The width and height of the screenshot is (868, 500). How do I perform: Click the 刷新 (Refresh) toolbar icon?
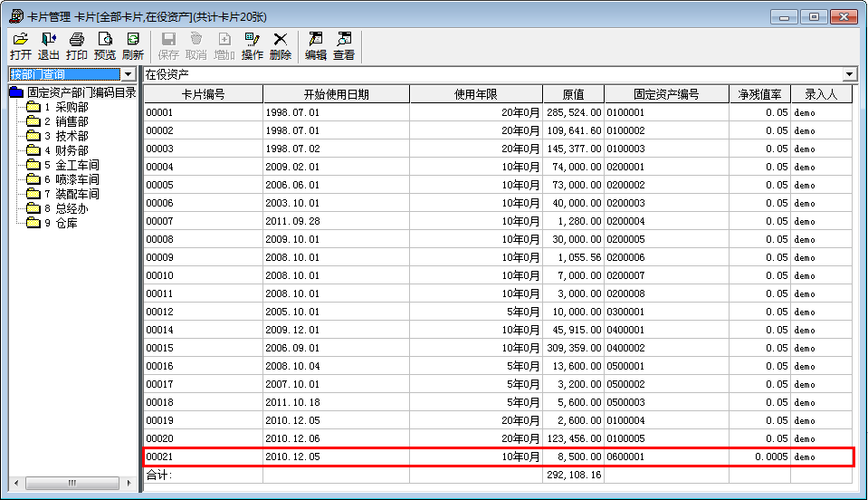point(133,46)
